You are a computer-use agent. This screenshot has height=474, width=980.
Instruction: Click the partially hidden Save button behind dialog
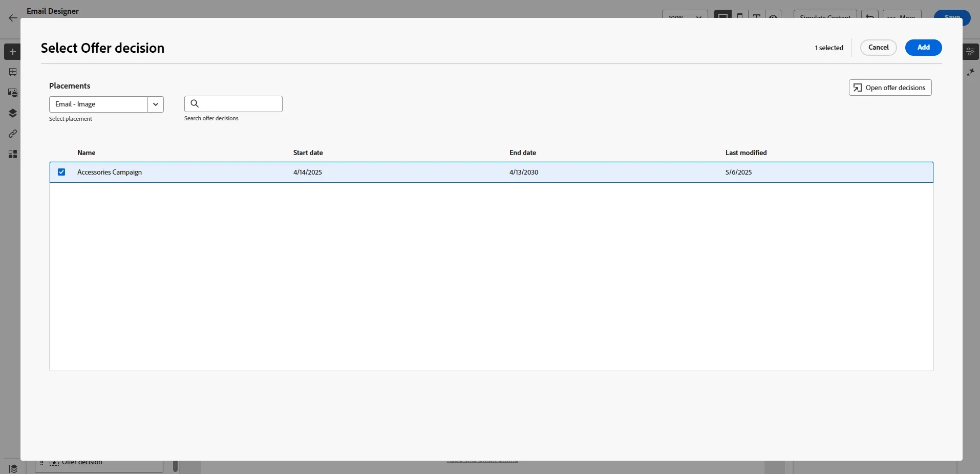pos(952,15)
